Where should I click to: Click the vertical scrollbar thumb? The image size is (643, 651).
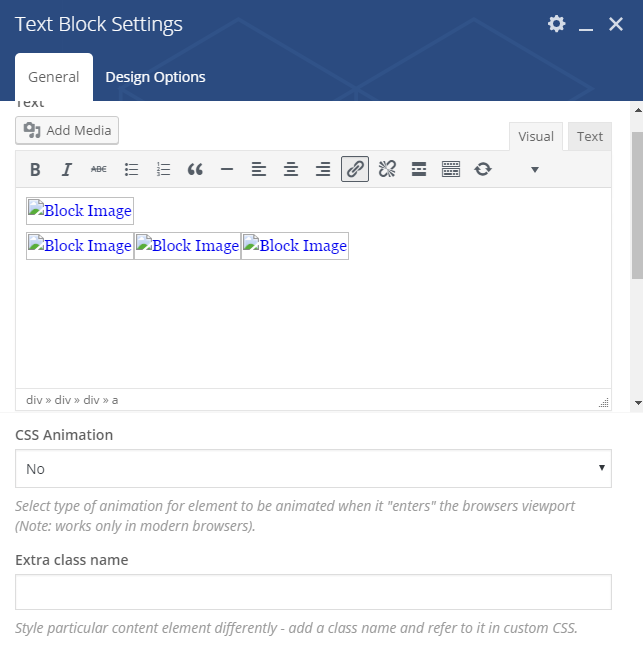coord(638,206)
